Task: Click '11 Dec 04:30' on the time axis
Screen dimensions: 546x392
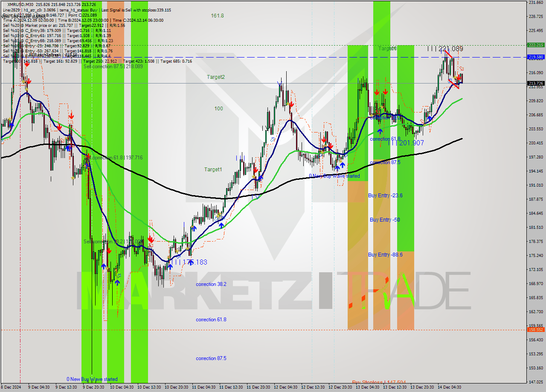Action: pyautogui.click(x=203, y=387)
